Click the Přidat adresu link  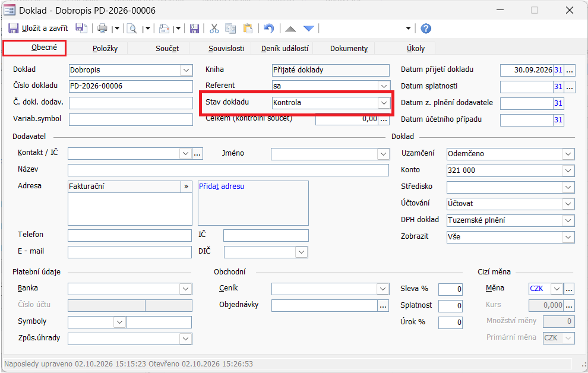pyautogui.click(x=222, y=186)
